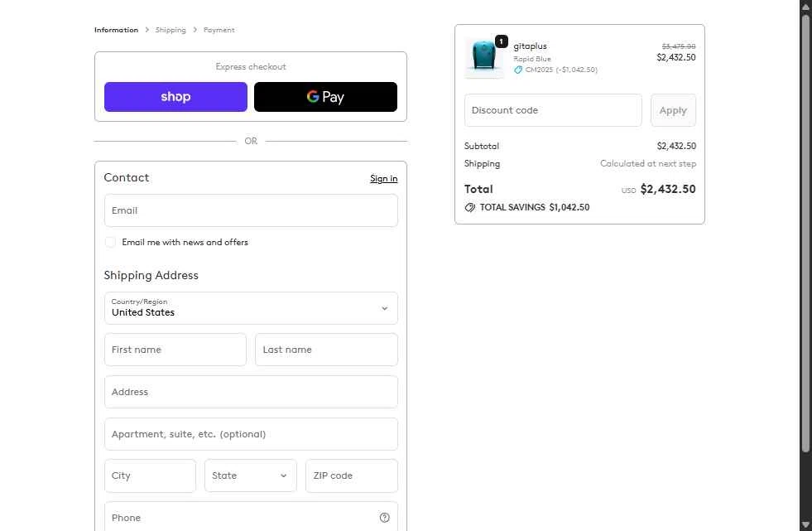
Task: Click the scrollbar up arrow
Action: click(805, 6)
